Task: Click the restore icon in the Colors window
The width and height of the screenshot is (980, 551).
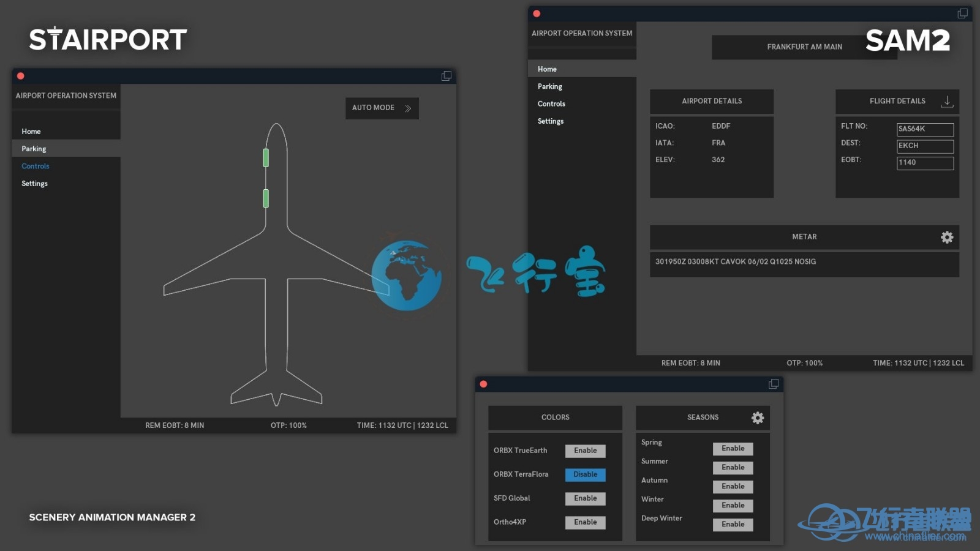Action: click(774, 384)
